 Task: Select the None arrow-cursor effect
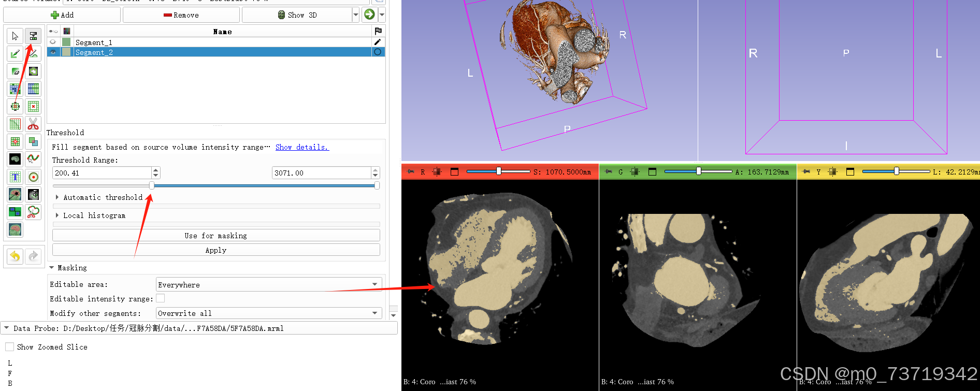pyautogui.click(x=15, y=36)
